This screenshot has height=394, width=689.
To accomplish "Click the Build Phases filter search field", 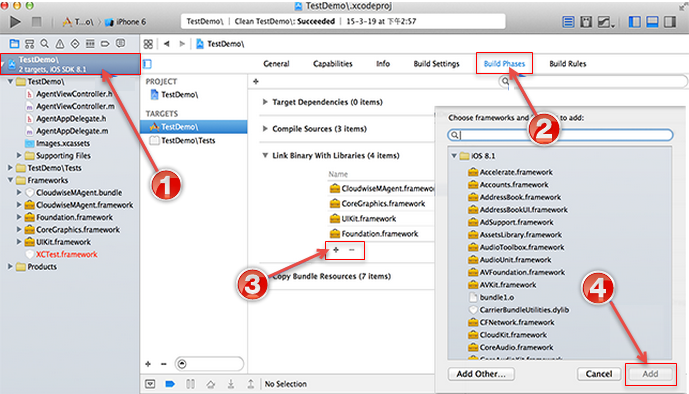I will pos(593,81).
